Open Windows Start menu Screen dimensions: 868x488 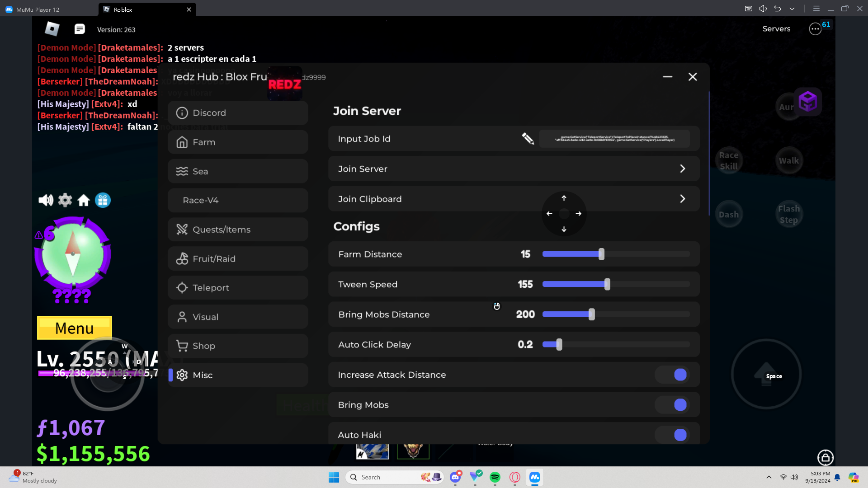pos(334,477)
